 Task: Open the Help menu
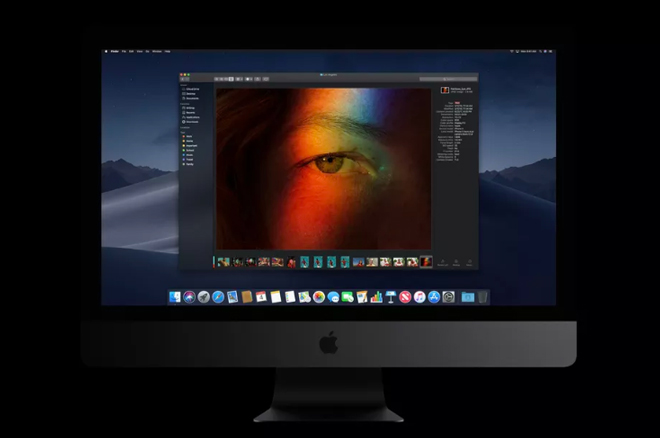pos(168,51)
